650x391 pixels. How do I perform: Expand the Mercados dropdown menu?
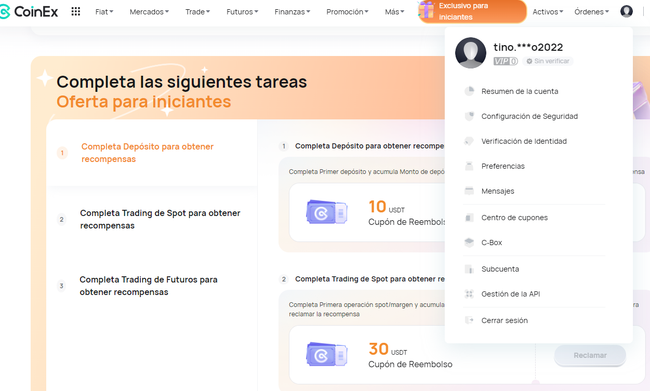tap(149, 12)
